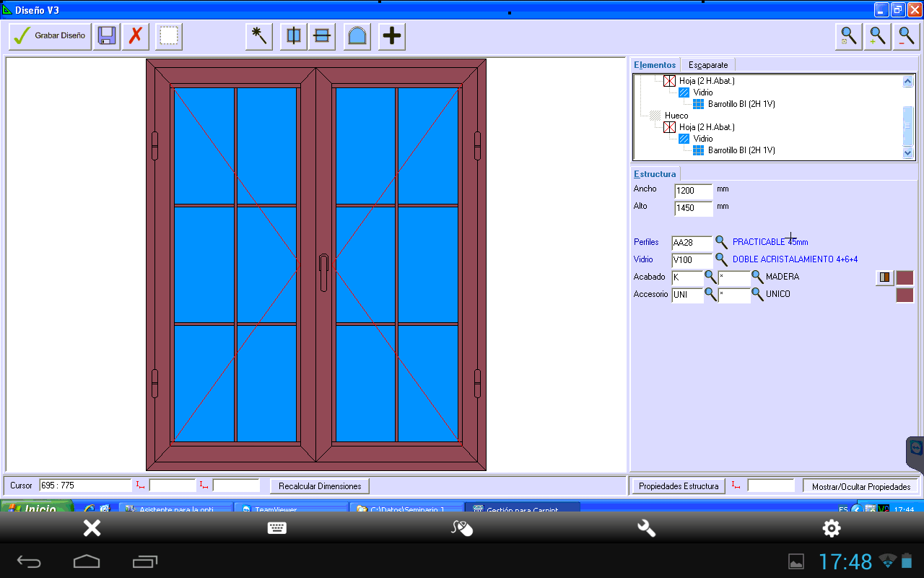Select the magic wand tool

click(259, 36)
